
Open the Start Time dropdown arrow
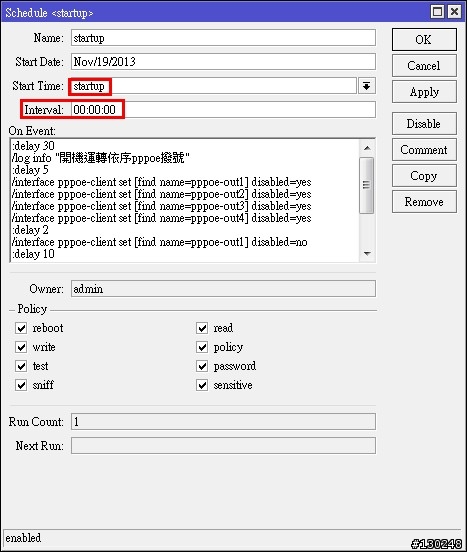coord(367,86)
